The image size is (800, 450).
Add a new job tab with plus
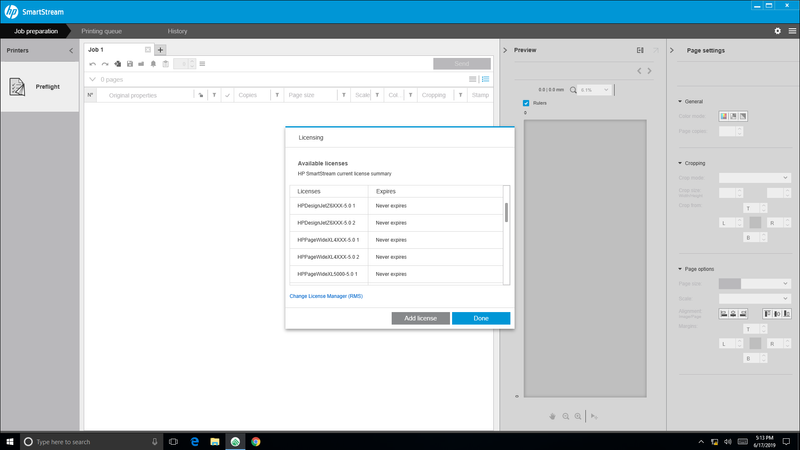pyautogui.click(x=160, y=50)
